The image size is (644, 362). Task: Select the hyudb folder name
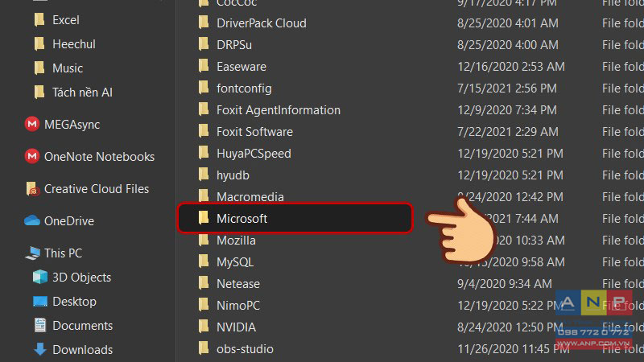(233, 175)
